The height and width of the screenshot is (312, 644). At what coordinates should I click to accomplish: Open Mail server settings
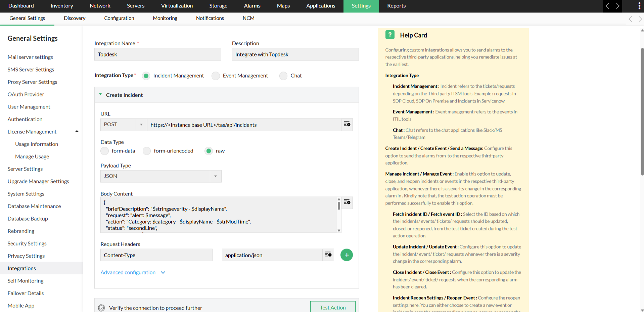coord(30,57)
